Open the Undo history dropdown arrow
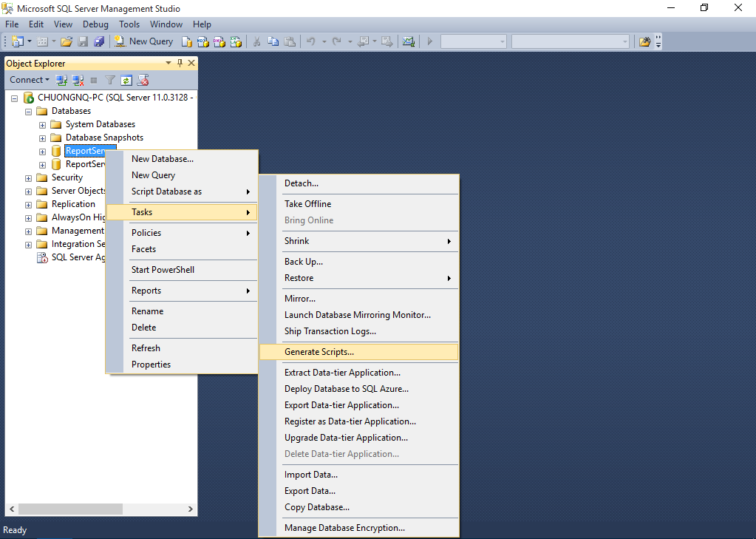The height and width of the screenshot is (539, 756). click(324, 41)
